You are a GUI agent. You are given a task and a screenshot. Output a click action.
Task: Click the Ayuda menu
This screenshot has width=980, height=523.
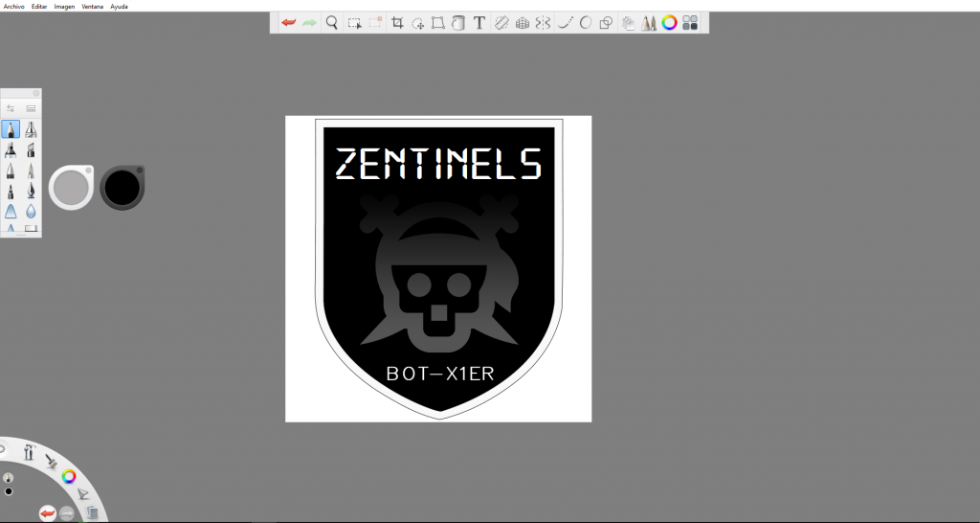pos(119,6)
